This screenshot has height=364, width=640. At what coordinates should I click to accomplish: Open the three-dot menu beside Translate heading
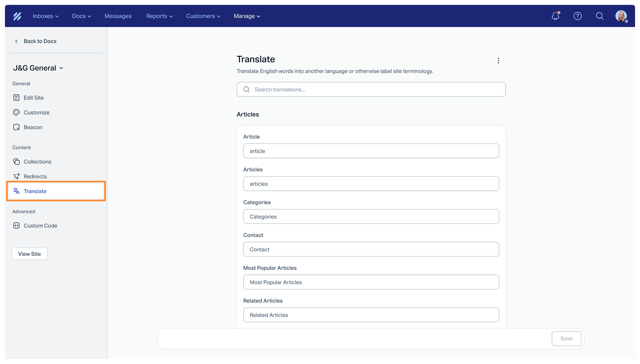pyautogui.click(x=498, y=61)
